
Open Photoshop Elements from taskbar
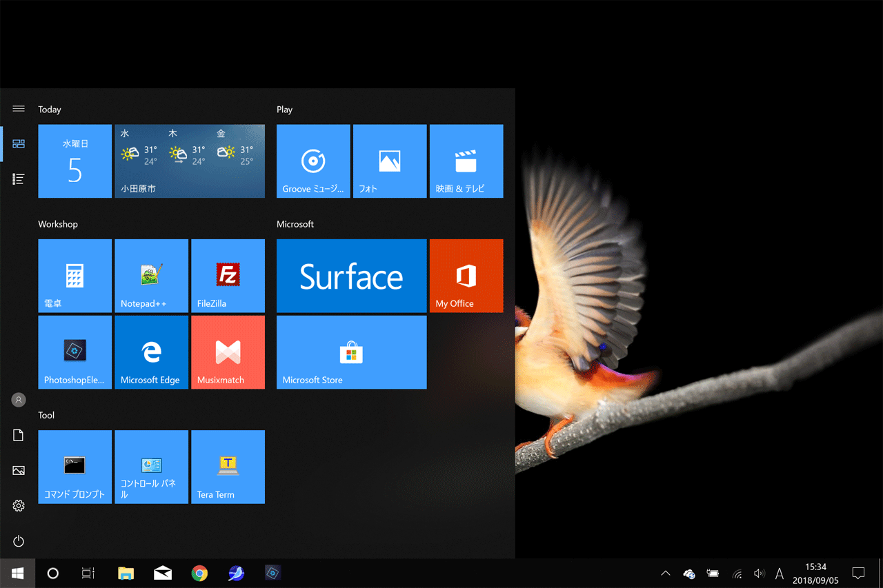[273, 573]
